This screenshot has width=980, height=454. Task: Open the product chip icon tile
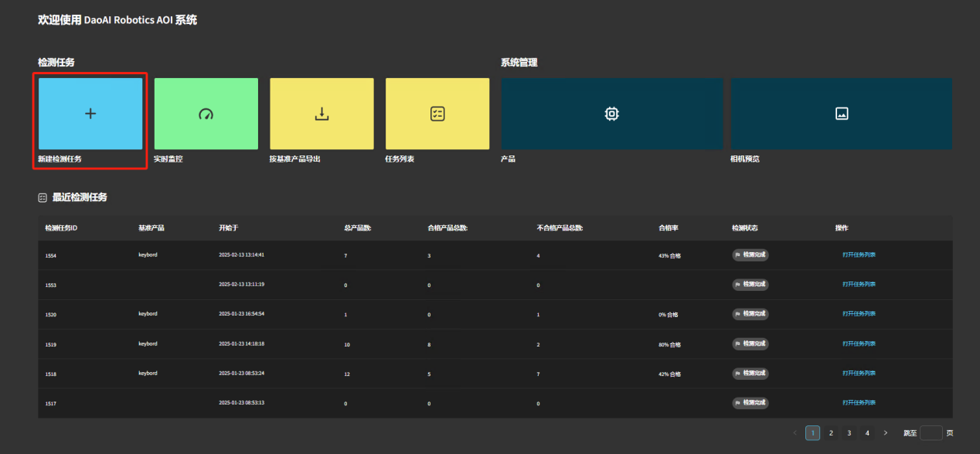point(612,114)
